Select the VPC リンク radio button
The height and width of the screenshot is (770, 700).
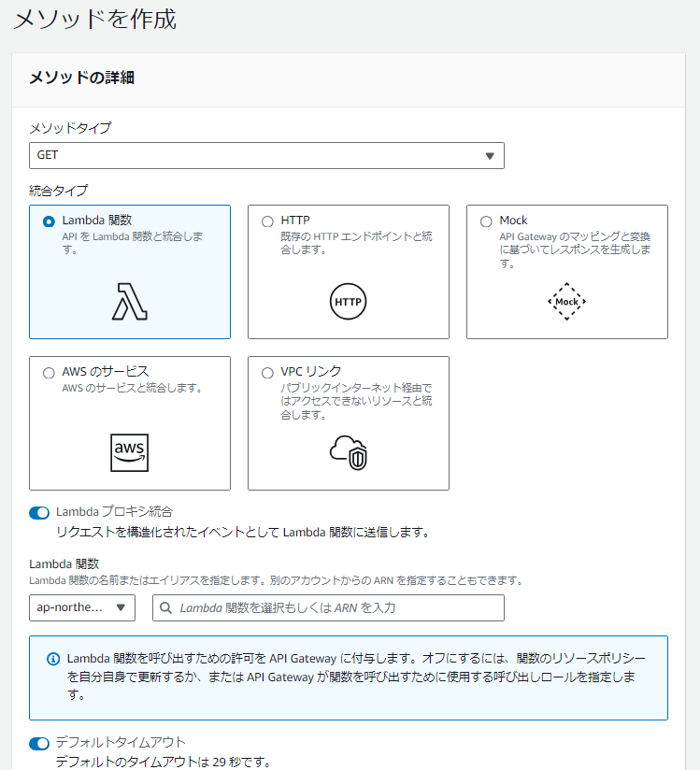[267, 373]
